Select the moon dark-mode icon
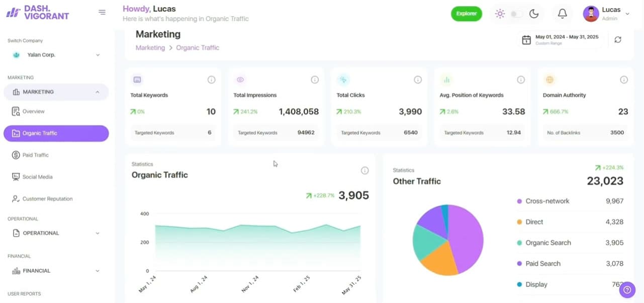 click(x=534, y=14)
